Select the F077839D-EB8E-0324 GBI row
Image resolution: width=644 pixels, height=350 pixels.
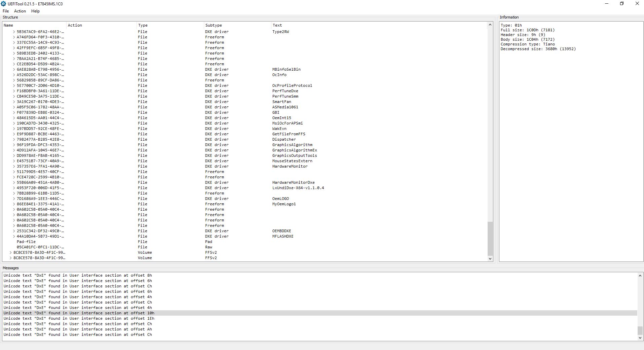click(245, 112)
